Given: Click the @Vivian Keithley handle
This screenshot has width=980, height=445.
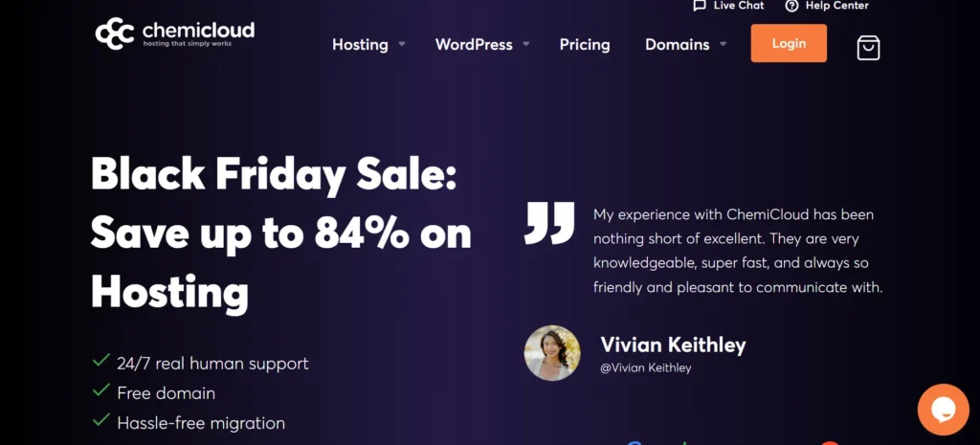Looking at the screenshot, I should pos(645,367).
